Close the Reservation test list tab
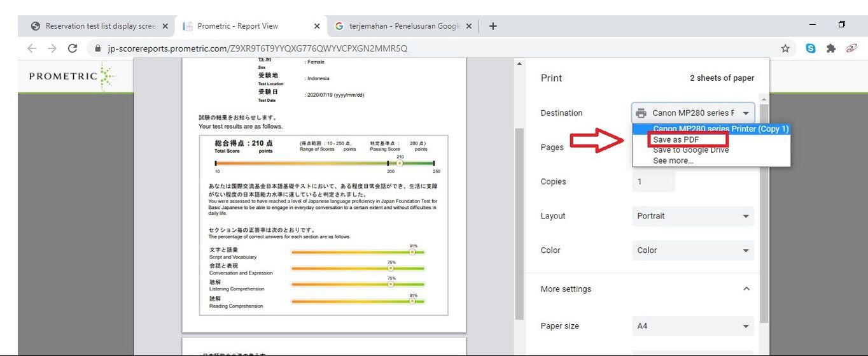 165,26
